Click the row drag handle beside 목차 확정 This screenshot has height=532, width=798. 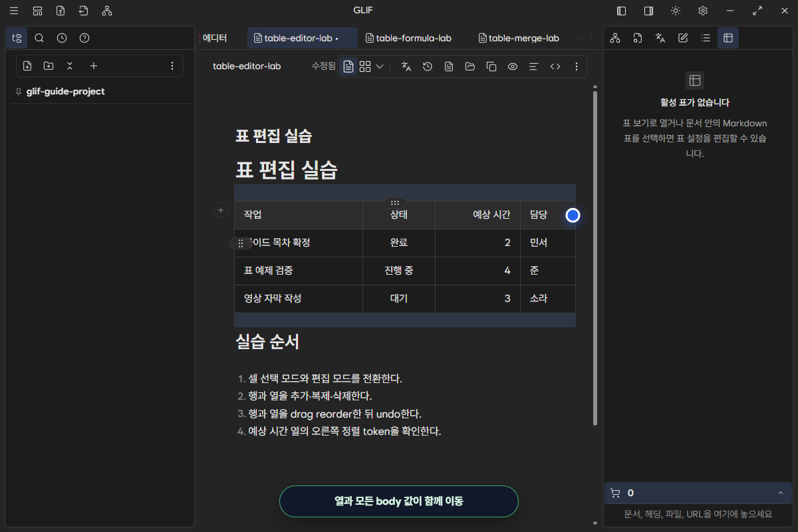point(241,243)
